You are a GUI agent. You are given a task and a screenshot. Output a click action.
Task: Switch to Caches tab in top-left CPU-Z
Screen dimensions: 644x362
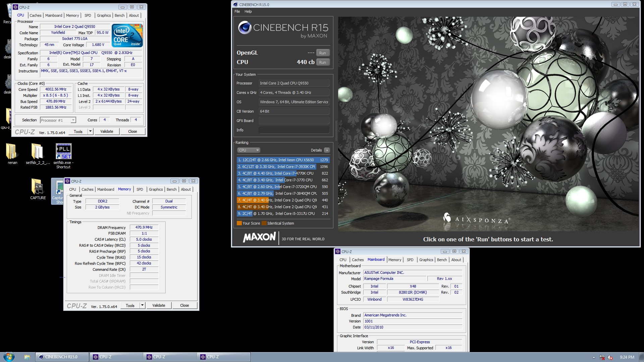tap(35, 15)
